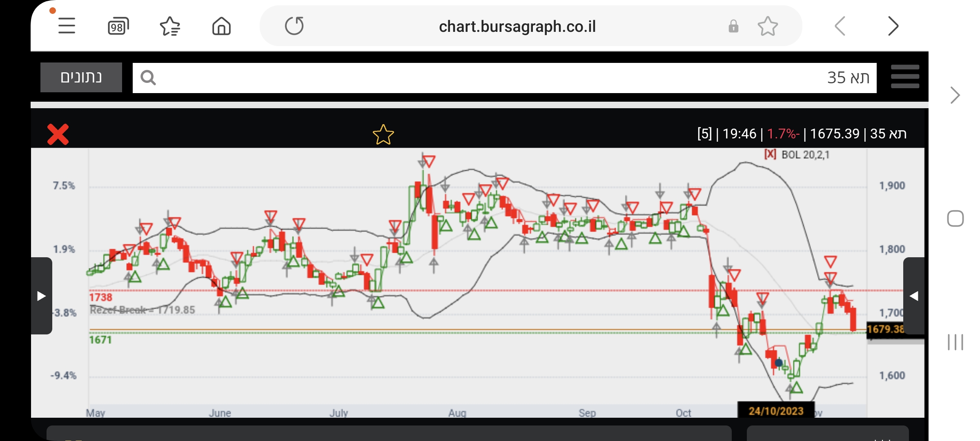Click the 24/10/2023 date marker
Image resolution: width=980 pixels, height=441 pixels.
coord(775,410)
